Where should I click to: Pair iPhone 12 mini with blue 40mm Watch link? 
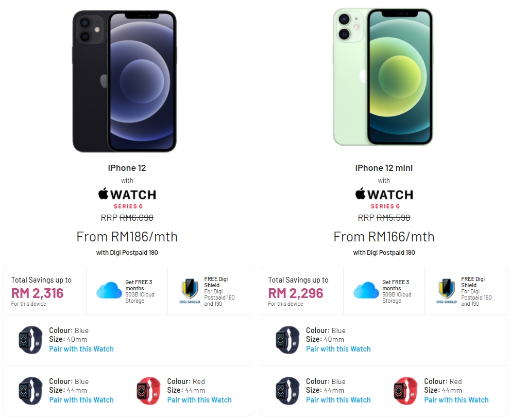pyautogui.click(x=338, y=349)
